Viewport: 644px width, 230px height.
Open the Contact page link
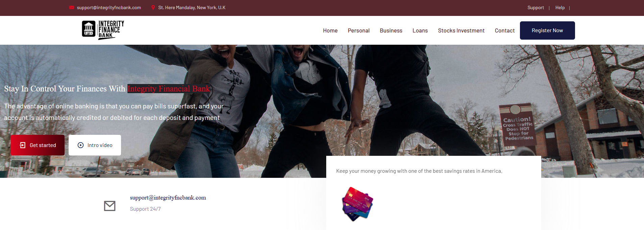505,30
